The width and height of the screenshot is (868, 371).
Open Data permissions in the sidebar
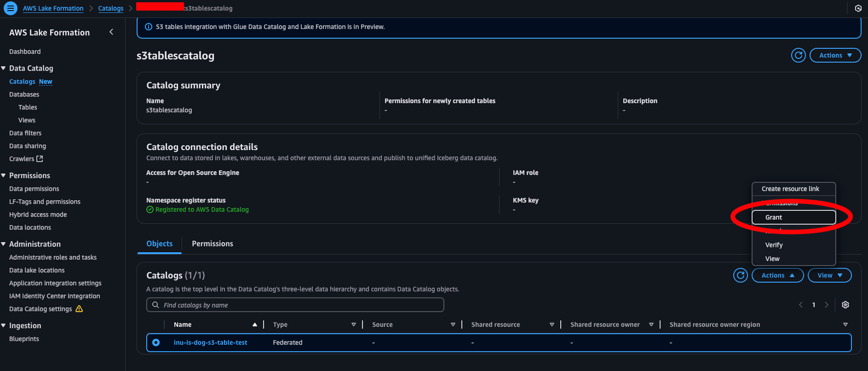pos(34,189)
